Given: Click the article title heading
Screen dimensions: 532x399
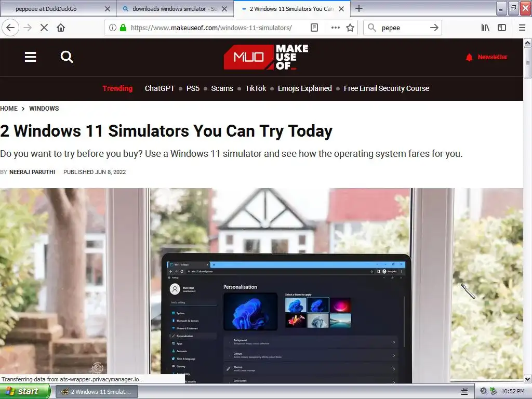Looking at the screenshot, I should point(166,131).
